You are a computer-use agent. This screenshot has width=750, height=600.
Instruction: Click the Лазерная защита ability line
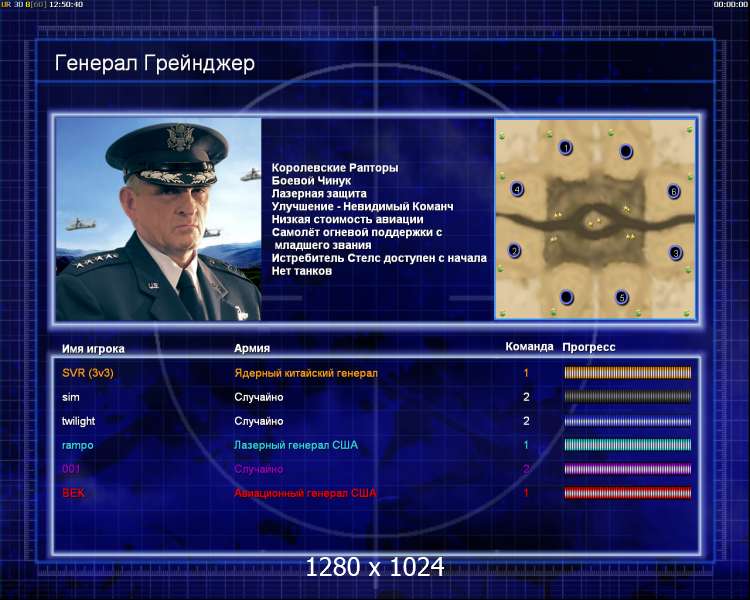319,194
